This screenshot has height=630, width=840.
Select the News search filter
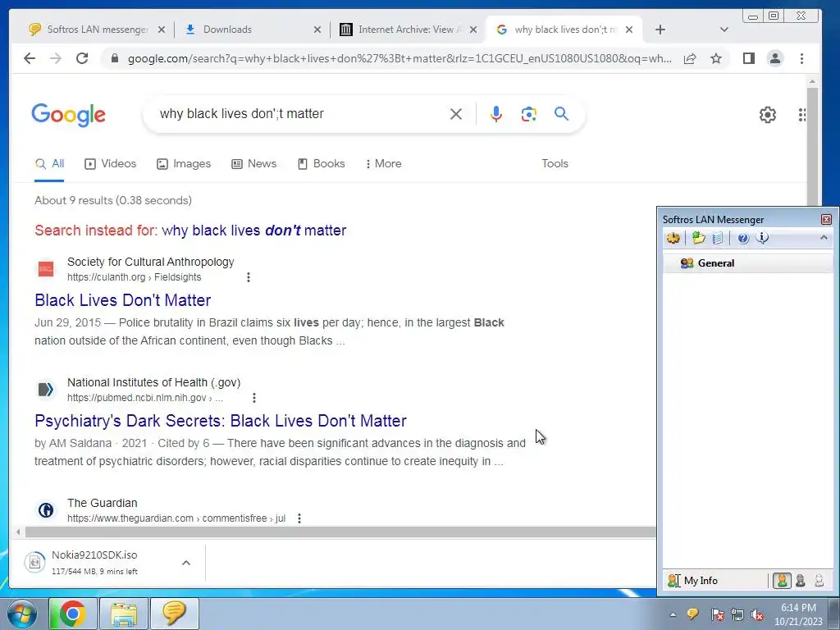coord(254,164)
